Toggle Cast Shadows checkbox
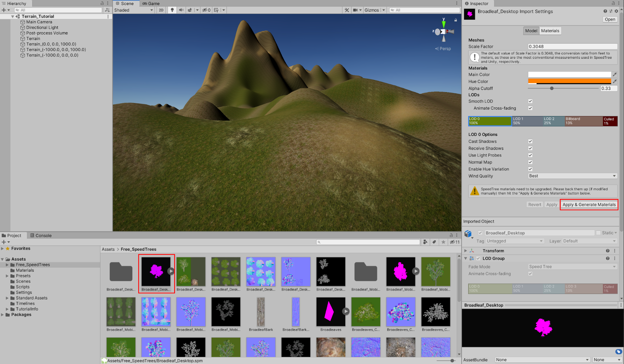624x364 pixels. (x=530, y=141)
